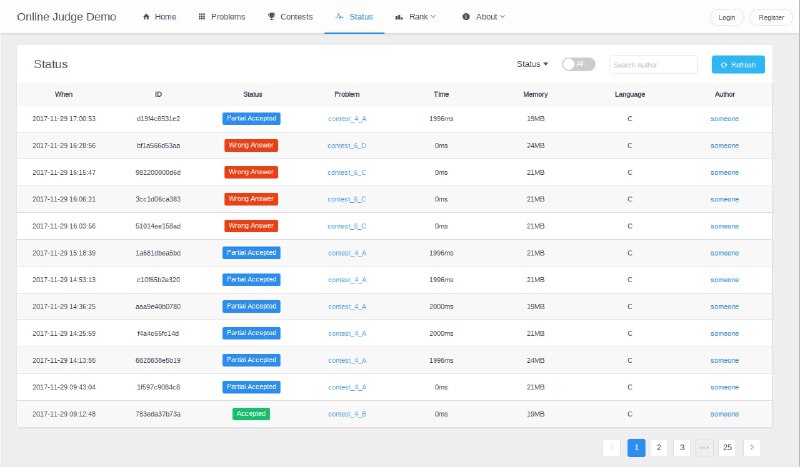Click author someone in the 14:13:55 row

click(724, 361)
